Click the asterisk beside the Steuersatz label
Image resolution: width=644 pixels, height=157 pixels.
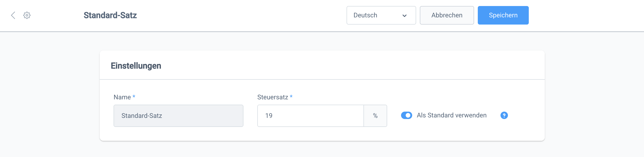coord(291,97)
